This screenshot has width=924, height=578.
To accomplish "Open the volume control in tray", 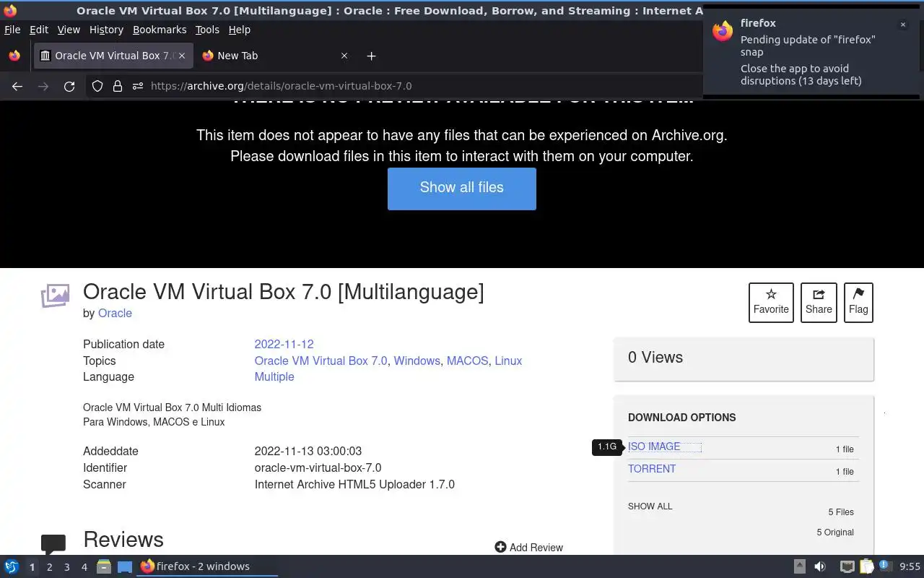I will [820, 566].
